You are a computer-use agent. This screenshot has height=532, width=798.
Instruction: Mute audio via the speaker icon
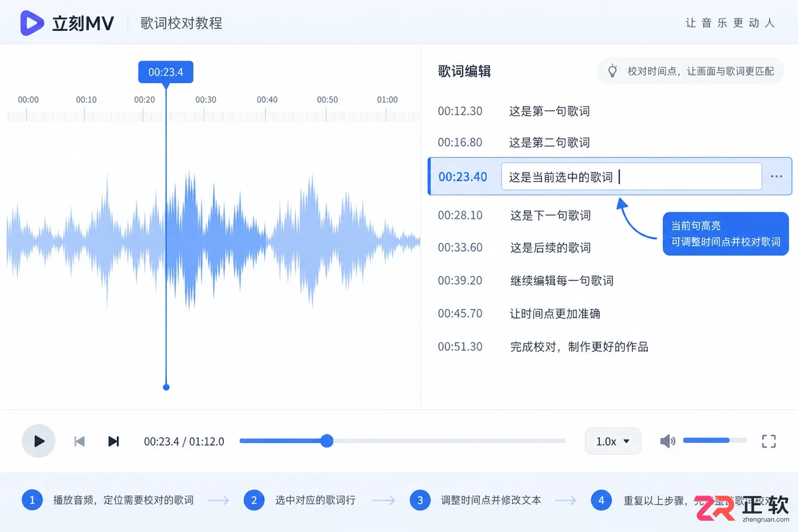coord(668,441)
